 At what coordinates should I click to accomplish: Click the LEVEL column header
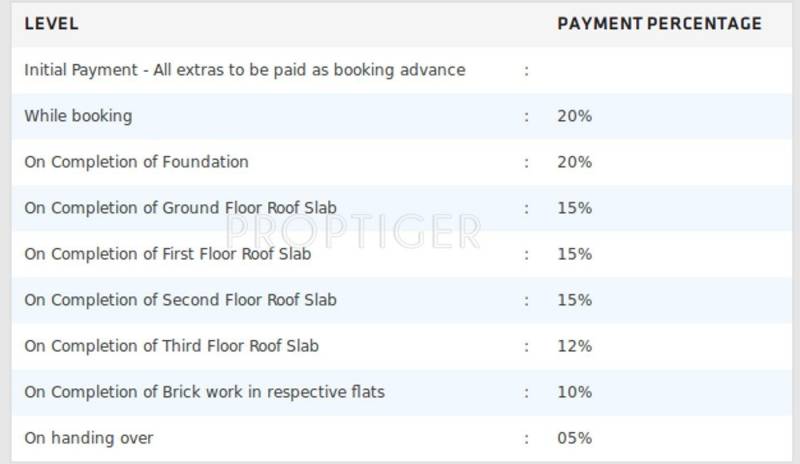pos(51,23)
